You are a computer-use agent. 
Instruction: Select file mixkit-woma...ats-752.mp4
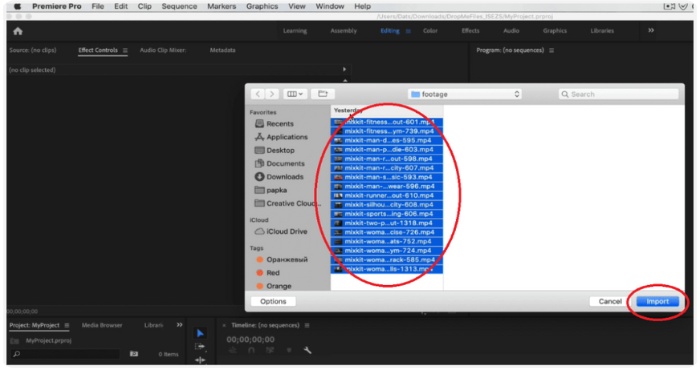pyautogui.click(x=387, y=241)
